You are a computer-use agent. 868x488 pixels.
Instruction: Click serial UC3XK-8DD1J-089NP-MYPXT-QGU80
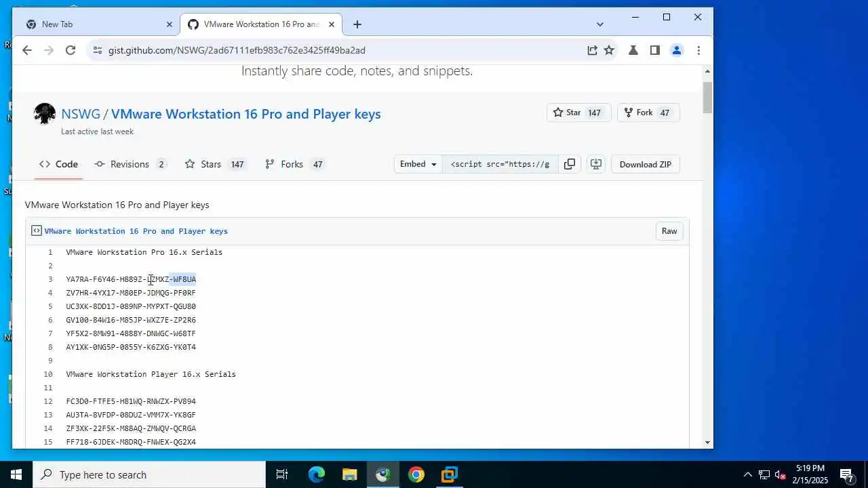pyautogui.click(x=131, y=306)
